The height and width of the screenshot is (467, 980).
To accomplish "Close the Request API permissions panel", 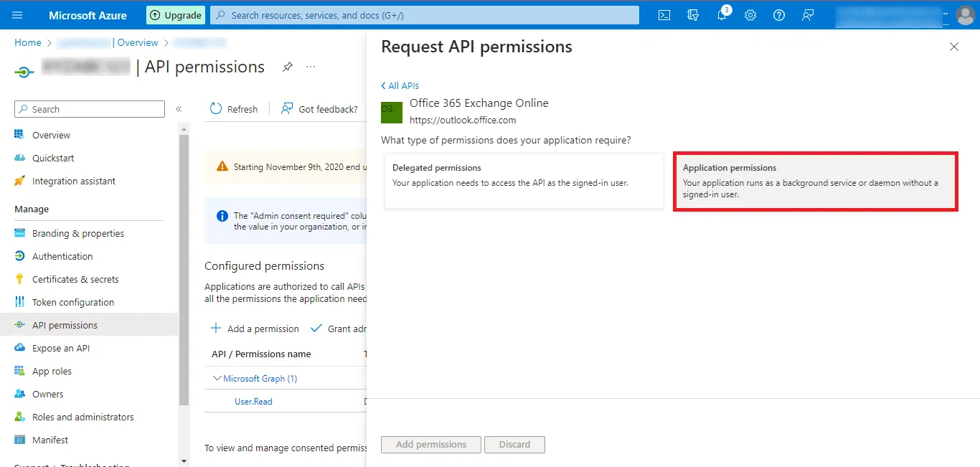I will click(x=953, y=47).
